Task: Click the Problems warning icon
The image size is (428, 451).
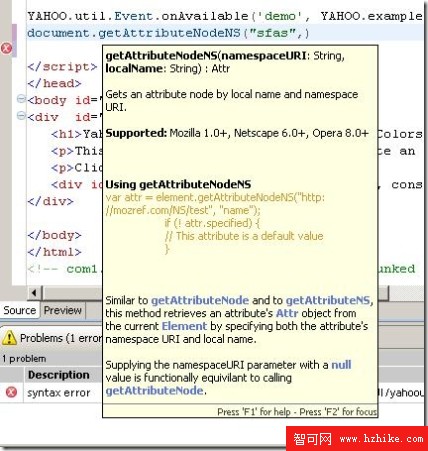Action: click(9, 337)
